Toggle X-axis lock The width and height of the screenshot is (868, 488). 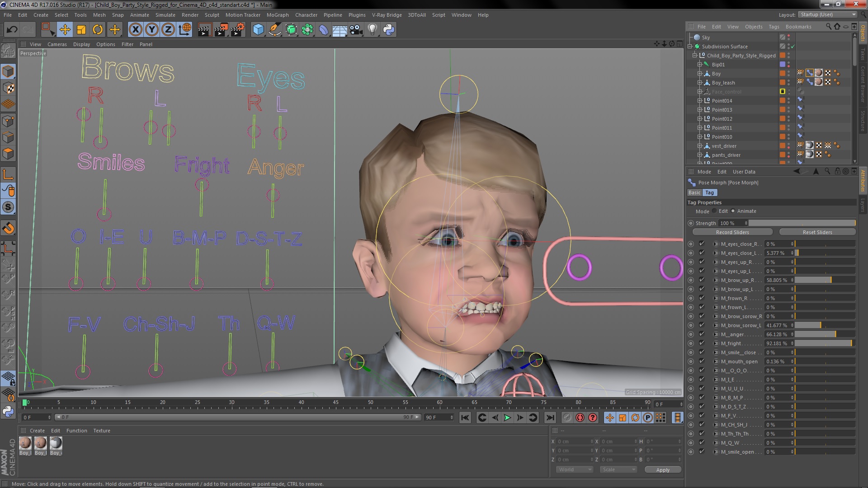coord(135,30)
